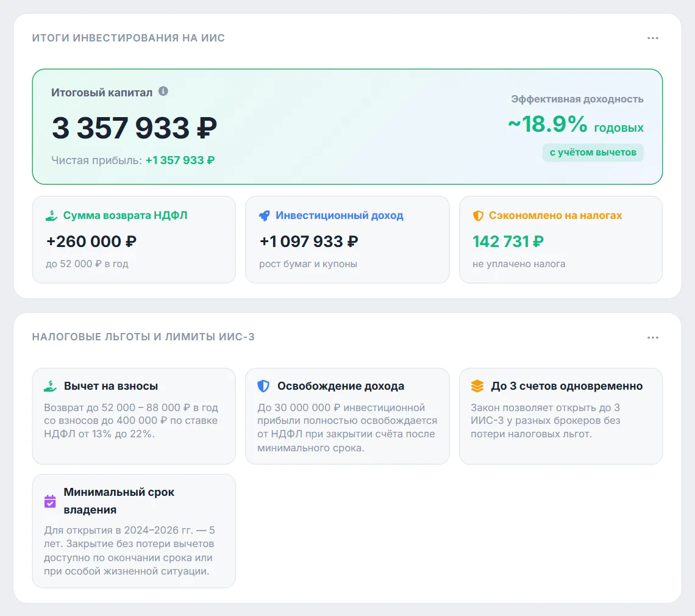Click the +1 097 933 ₽ investment income value
The height and width of the screenshot is (616, 695).
[x=308, y=242]
